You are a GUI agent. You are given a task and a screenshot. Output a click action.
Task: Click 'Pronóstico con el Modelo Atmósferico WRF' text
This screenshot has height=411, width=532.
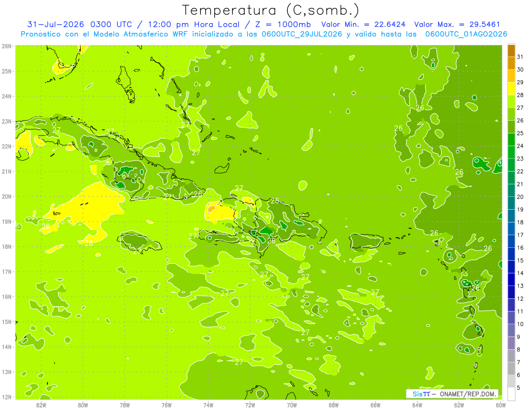point(105,34)
